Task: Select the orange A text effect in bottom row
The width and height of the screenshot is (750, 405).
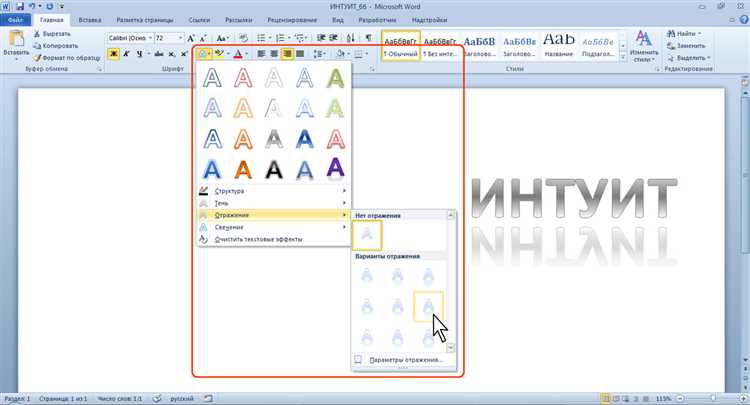Action: (241, 167)
